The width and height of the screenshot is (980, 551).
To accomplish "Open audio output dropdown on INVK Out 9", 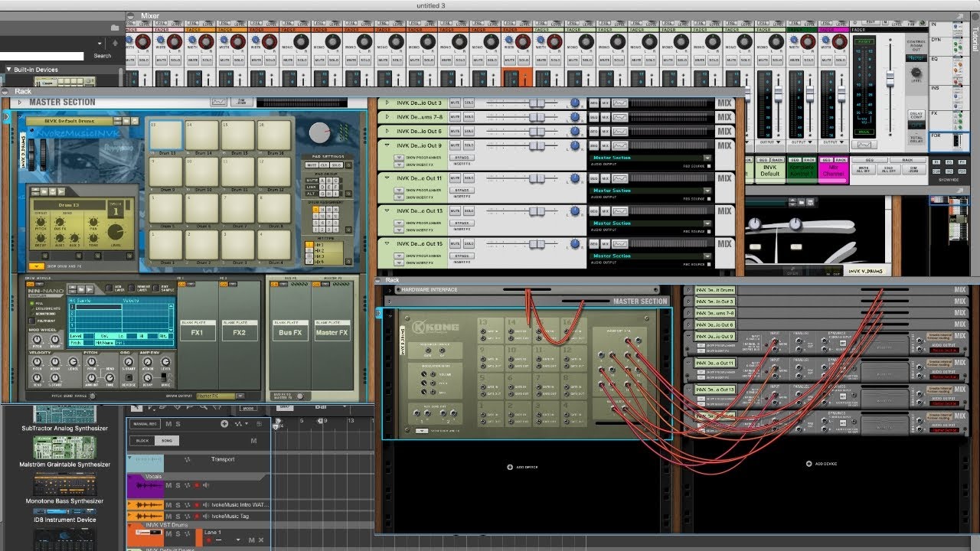I will pos(708,158).
